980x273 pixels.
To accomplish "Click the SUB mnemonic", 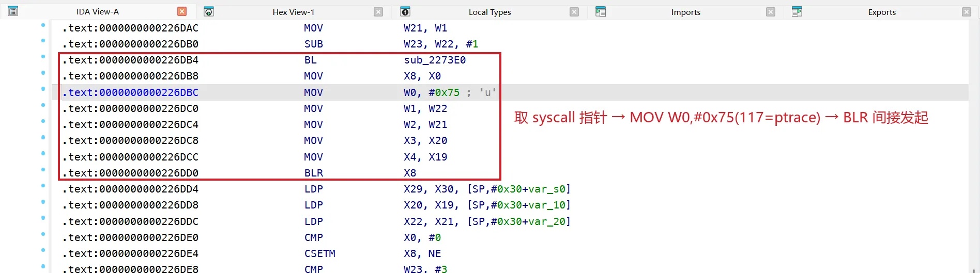I will (x=314, y=44).
